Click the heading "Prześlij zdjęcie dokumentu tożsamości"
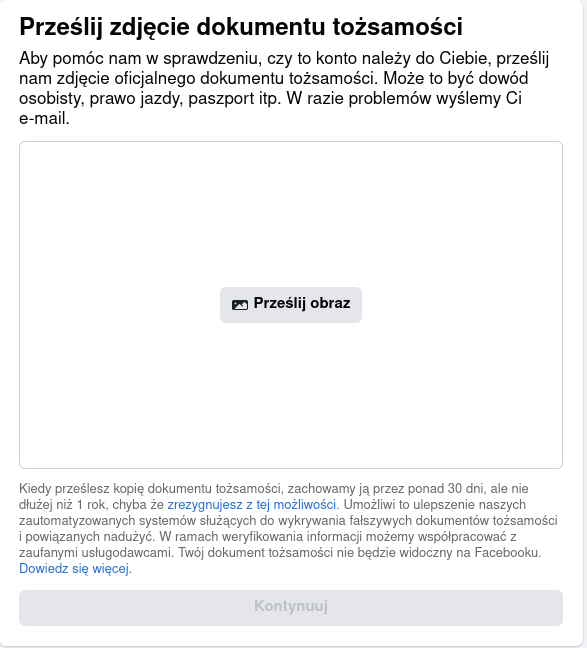 (x=241, y=27)
